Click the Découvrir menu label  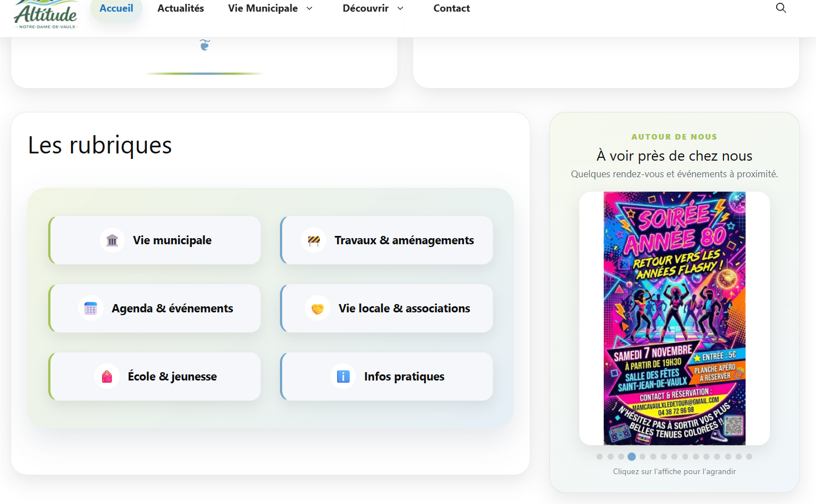[366, 8]
